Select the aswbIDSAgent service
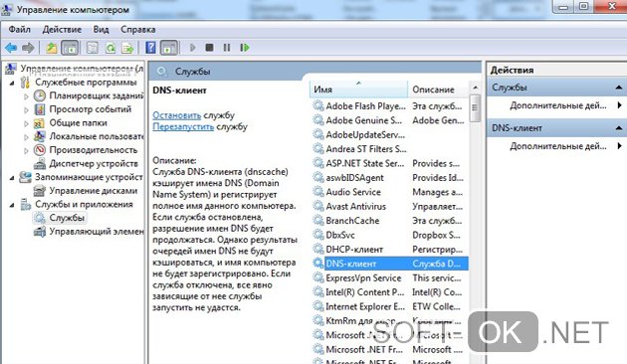The width and height of the screenshot is (627, 364). tap(390, 178)
